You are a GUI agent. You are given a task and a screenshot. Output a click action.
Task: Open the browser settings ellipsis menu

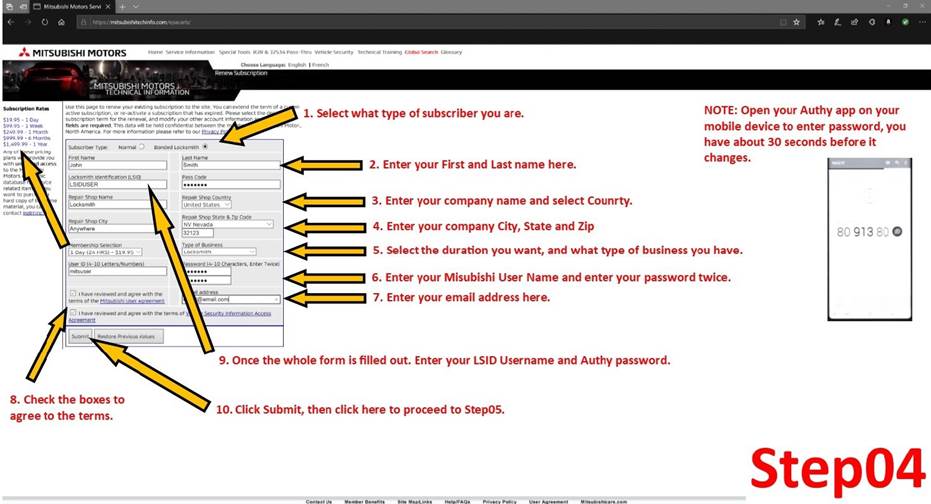click(922, 22)
